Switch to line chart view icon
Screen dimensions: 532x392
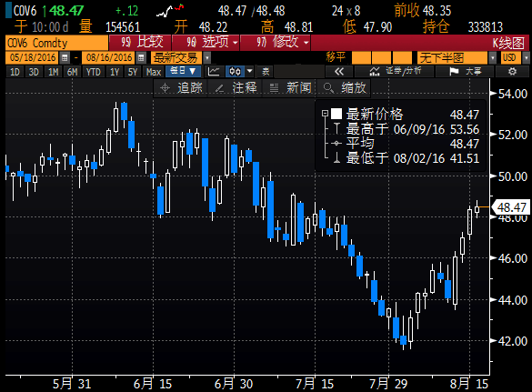click(x=214, y=72)
